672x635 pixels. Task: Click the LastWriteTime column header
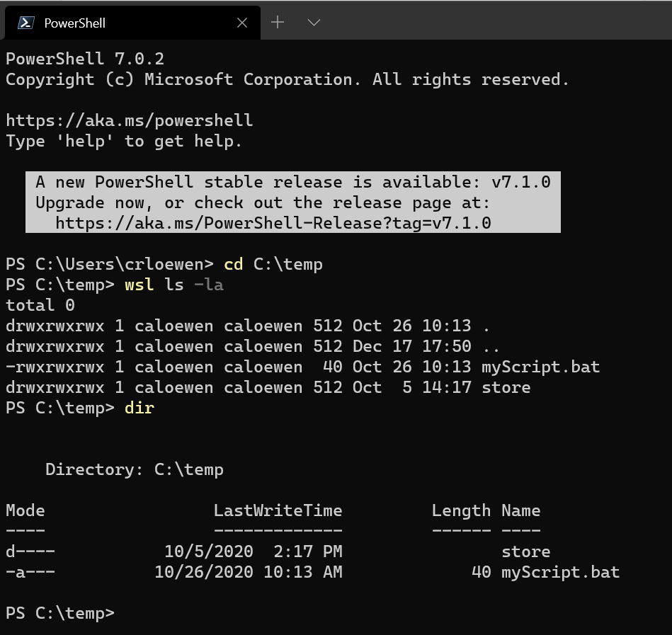pyautogui.click(x=278, y=510)
